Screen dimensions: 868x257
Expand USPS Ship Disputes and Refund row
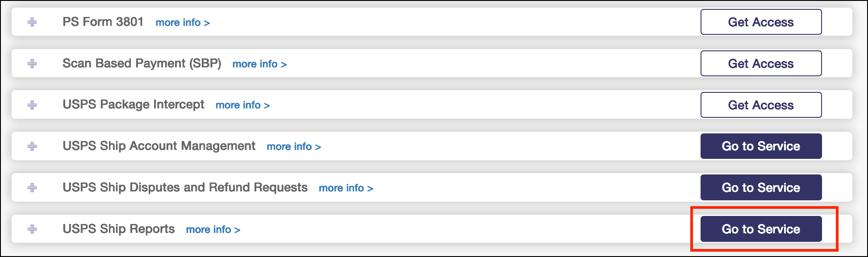coord(32,187)
